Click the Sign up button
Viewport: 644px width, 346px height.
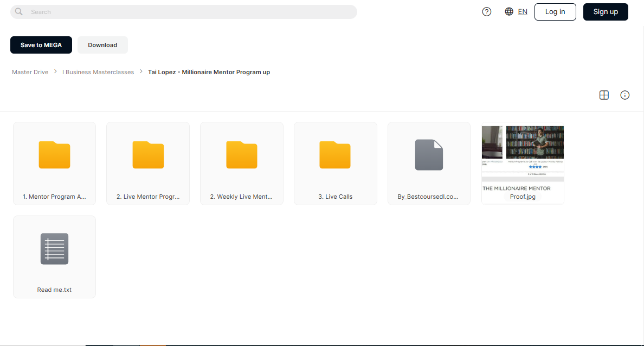606,12
